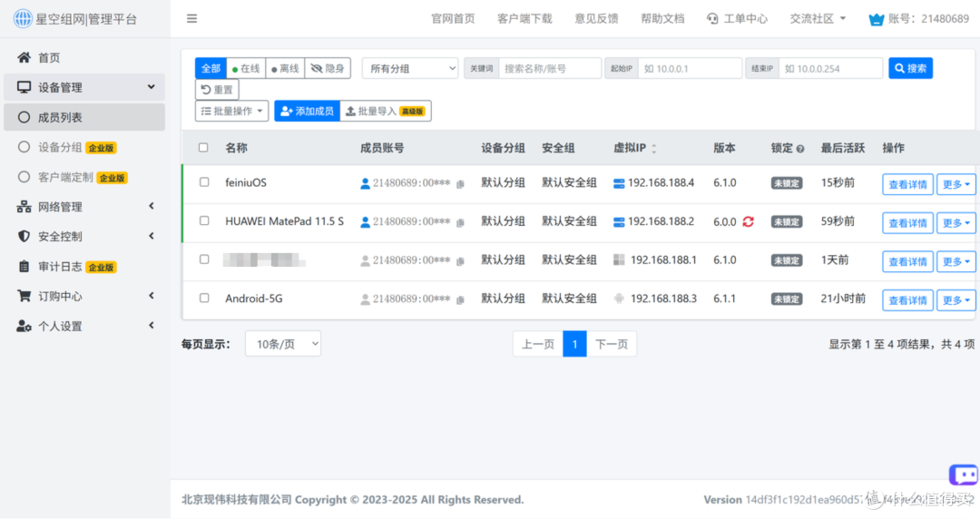Copy the feiniuOS member account

[x=460, y=184]
